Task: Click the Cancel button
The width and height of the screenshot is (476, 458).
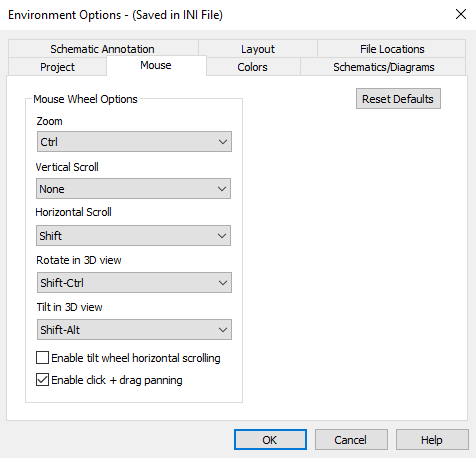Action: (351, 440)
